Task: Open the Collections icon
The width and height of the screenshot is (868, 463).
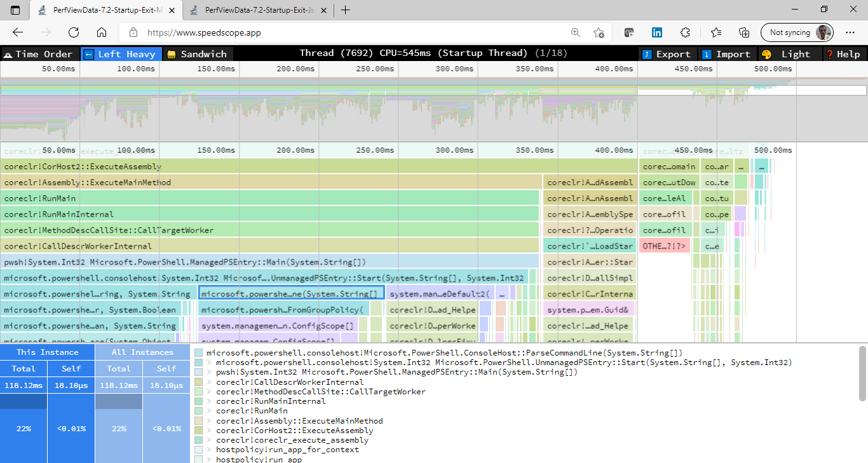Action: (x=744, y=32)
